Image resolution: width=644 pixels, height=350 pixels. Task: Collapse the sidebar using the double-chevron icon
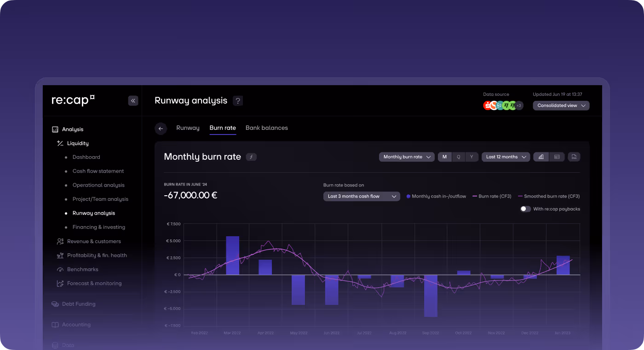[133, 100]
